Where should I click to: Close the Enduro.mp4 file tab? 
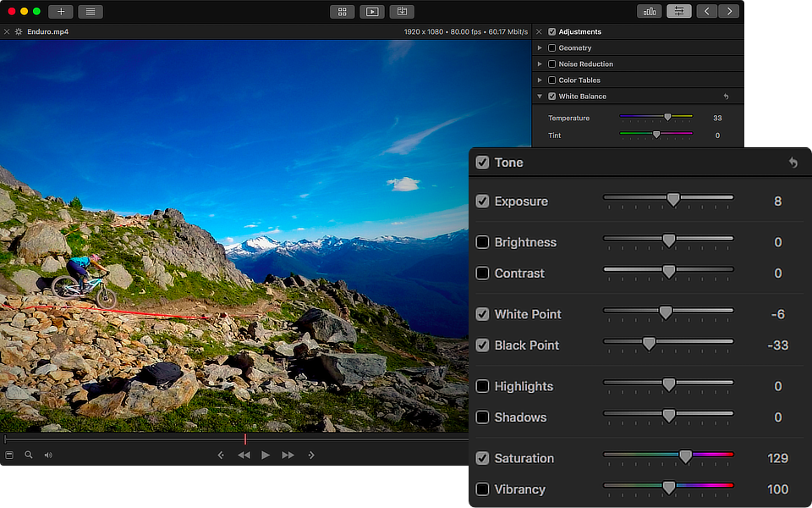[7, 32]
